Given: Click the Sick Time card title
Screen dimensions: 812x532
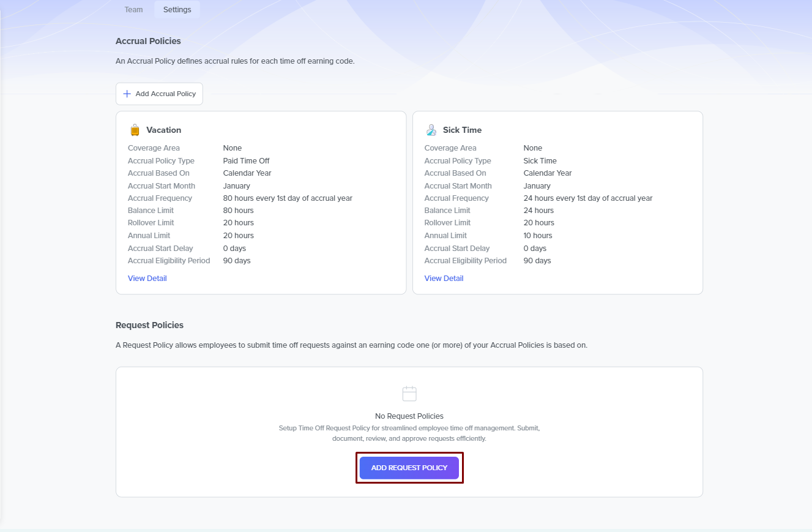Looking at the screenshot, I should (462, 130).
